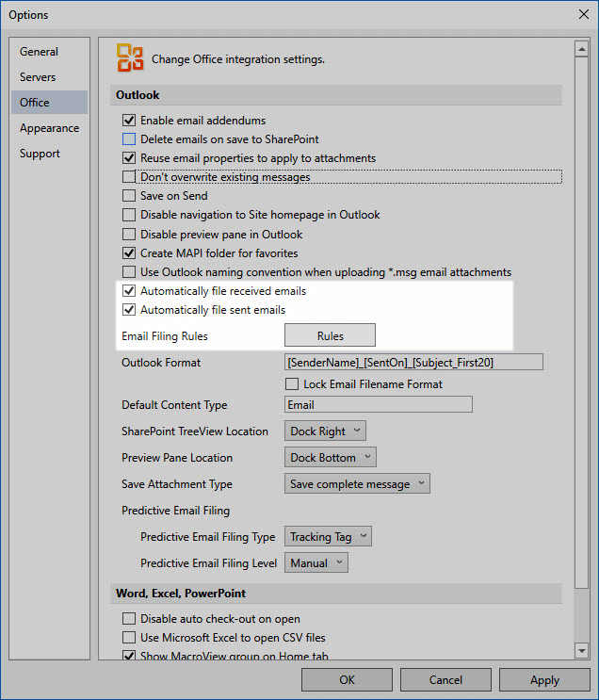The width and height of the screenshot is (599, 700).
Task: Check Disable navigation to Site homepage
Action: click(x=129, y=215)
